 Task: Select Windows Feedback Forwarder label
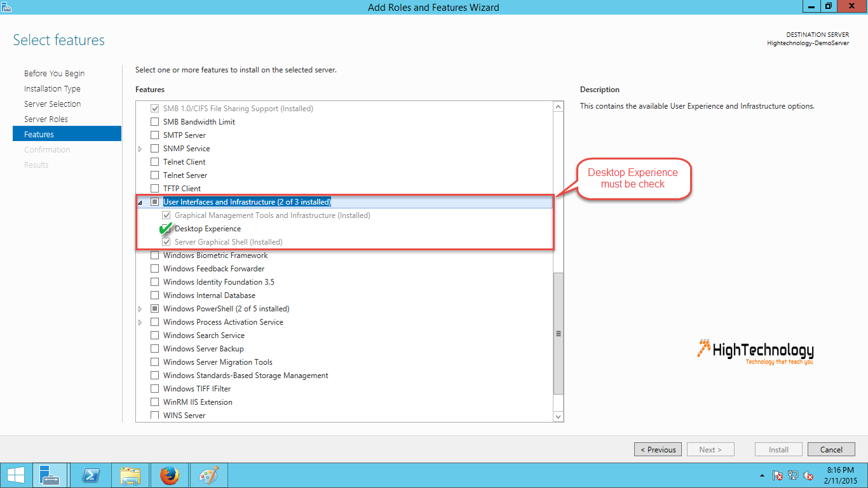click(214, 269)
